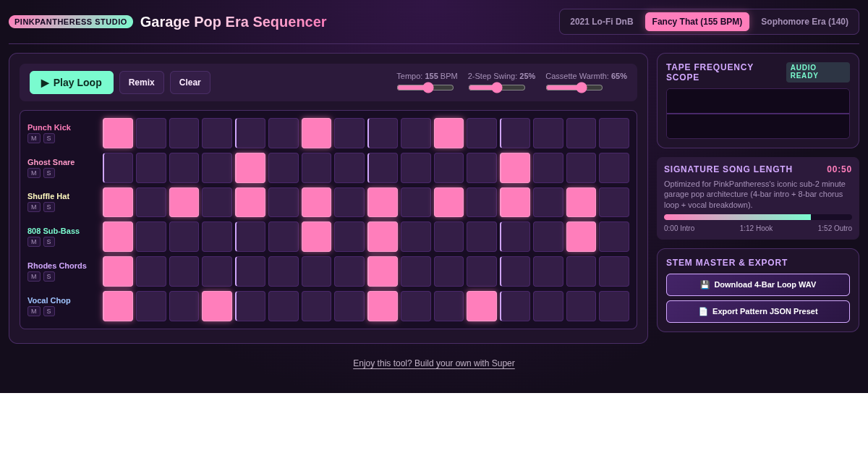Click the 1:12 Hook marker label
This screenshot has height=456, width=868.
(756, 228)
